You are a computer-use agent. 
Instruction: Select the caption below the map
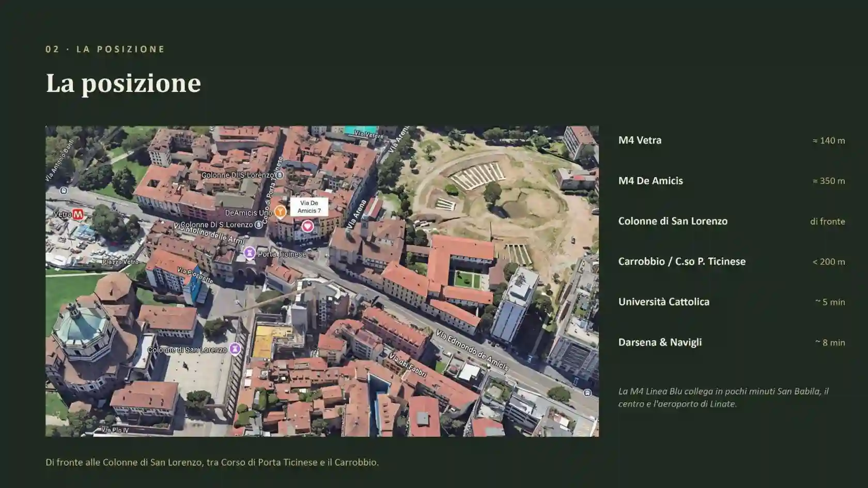[212, 462]
